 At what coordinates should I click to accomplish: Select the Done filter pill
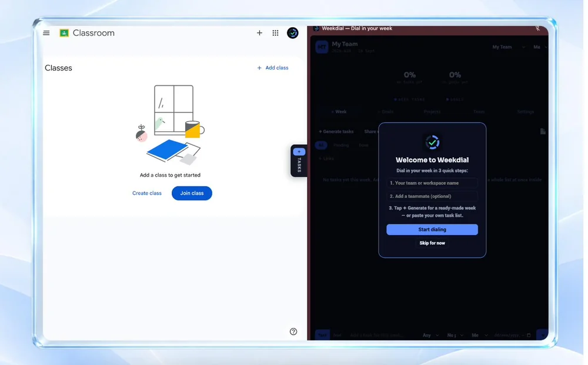click(363, 145)
